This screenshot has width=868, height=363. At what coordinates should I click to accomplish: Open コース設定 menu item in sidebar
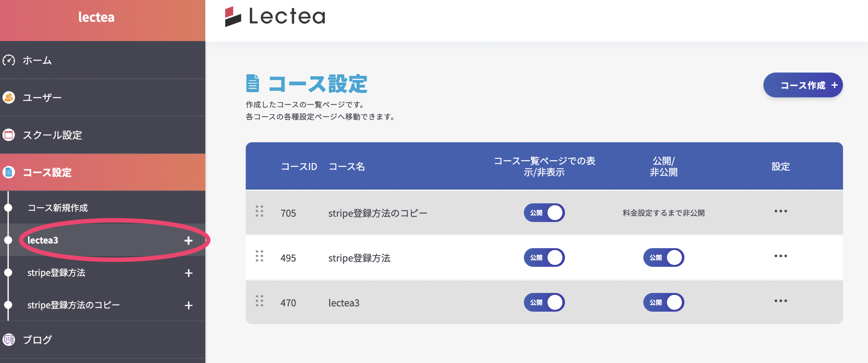coord(47,172)
